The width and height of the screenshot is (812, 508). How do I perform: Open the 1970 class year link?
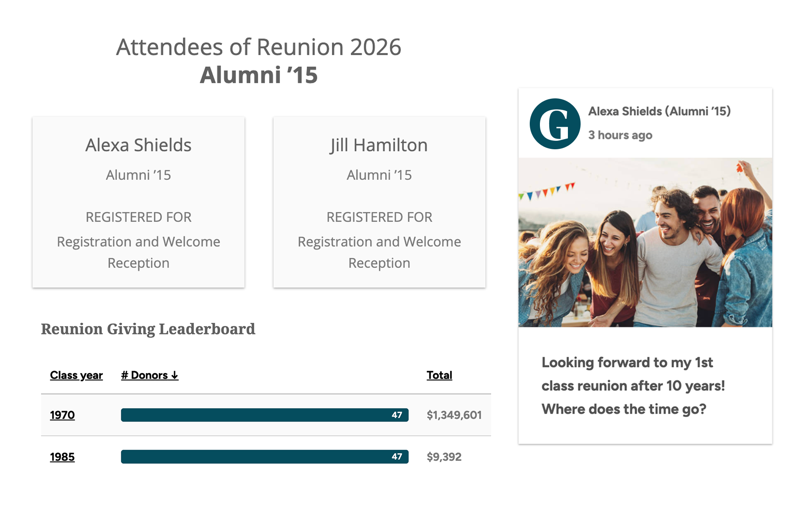(62, 415)
